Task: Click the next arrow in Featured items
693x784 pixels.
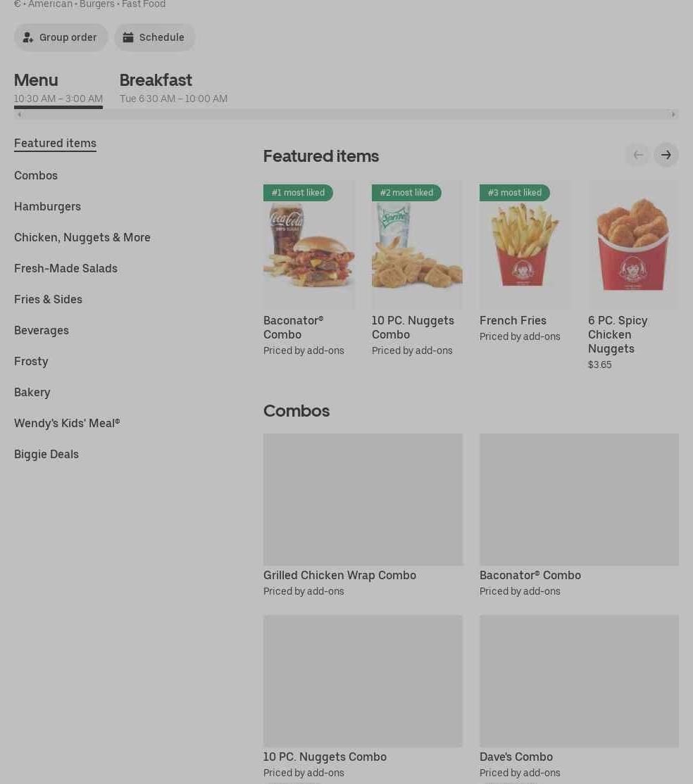Action: (666, 155)
